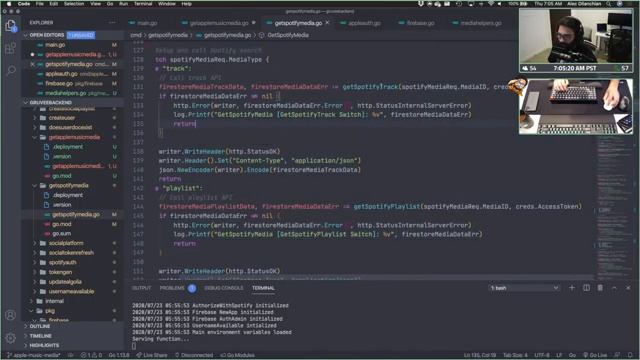This screenshot has height=360, width=640.
Task: Switch to the getapplemusicmedia.go editor tab
Action: click(x=219, y=23)
